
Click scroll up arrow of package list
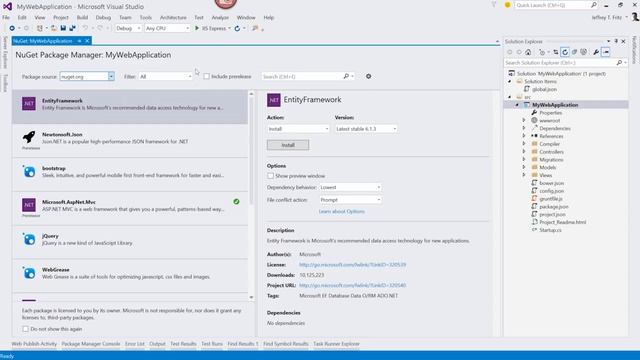[x=251, y=94]
